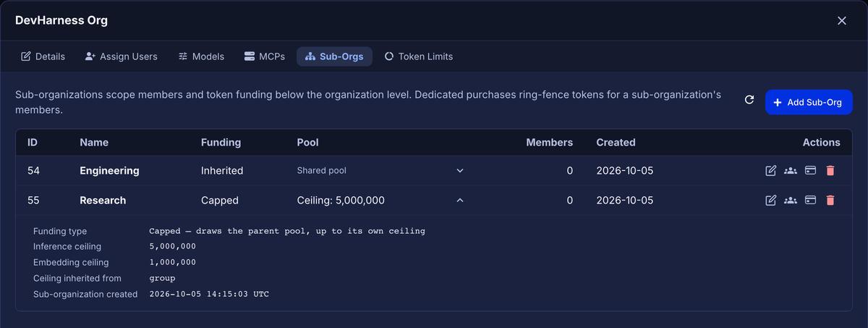
Task: Expand the Engineering row details
Action: [x=459, y=171]
